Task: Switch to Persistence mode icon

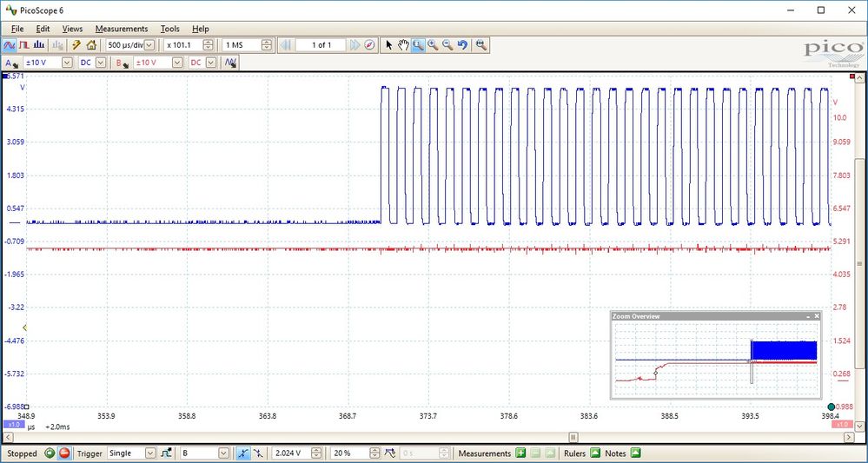Action: tap(23, 45)
